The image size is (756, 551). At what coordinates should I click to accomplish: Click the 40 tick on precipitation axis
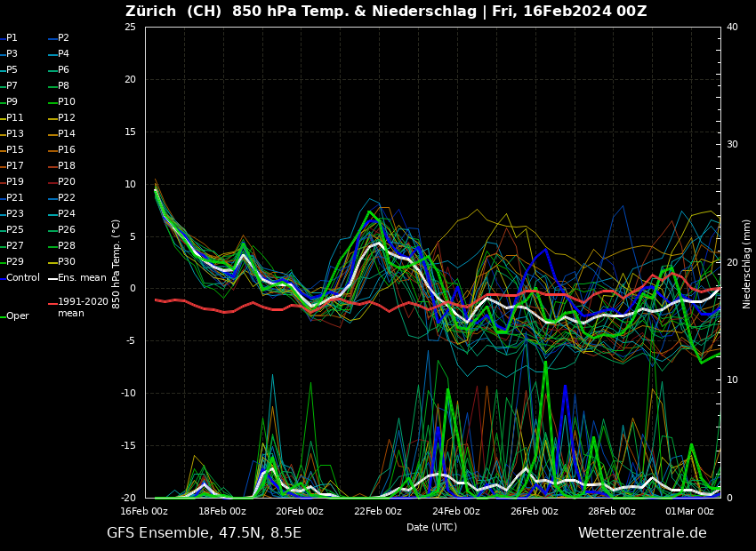point(732,27)
